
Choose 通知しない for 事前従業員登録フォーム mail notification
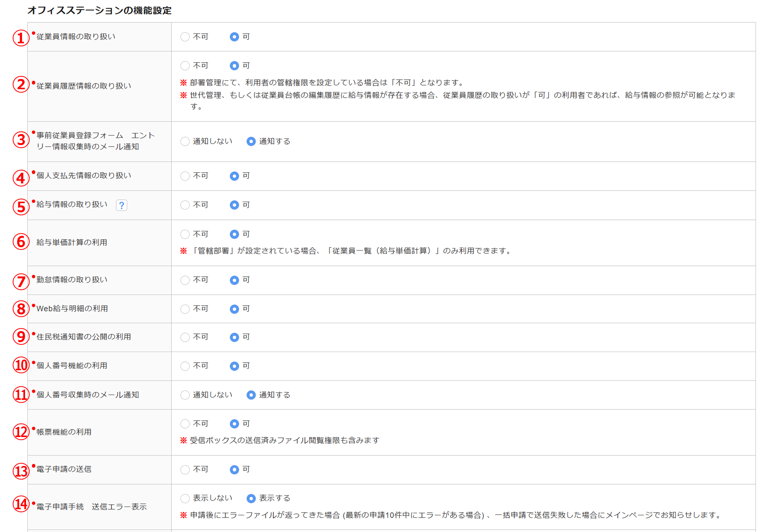(185, 141)
